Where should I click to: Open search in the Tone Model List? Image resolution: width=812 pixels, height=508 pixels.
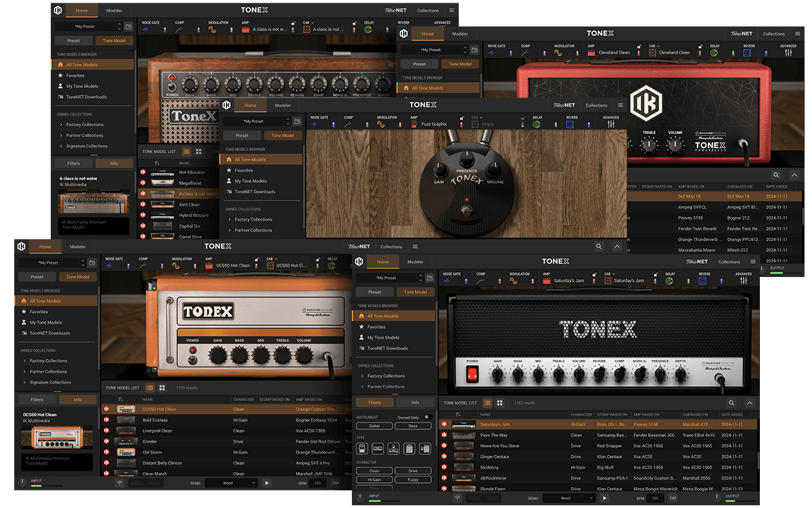point(731,403)
